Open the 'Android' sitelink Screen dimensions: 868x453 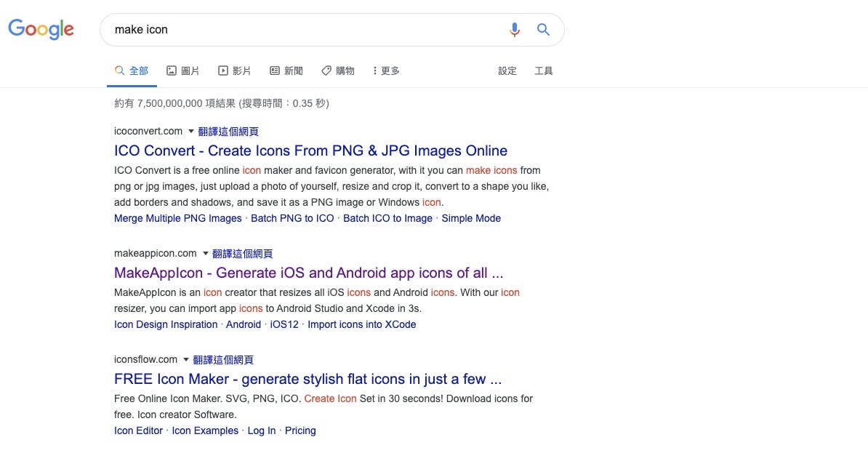243,324
